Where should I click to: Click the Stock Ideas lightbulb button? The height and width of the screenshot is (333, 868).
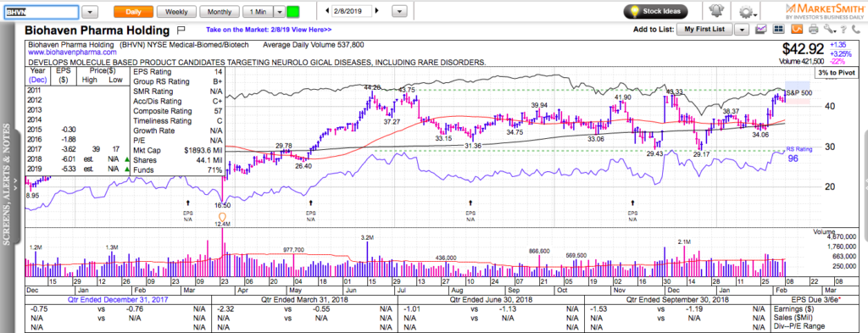click(655, 11)
